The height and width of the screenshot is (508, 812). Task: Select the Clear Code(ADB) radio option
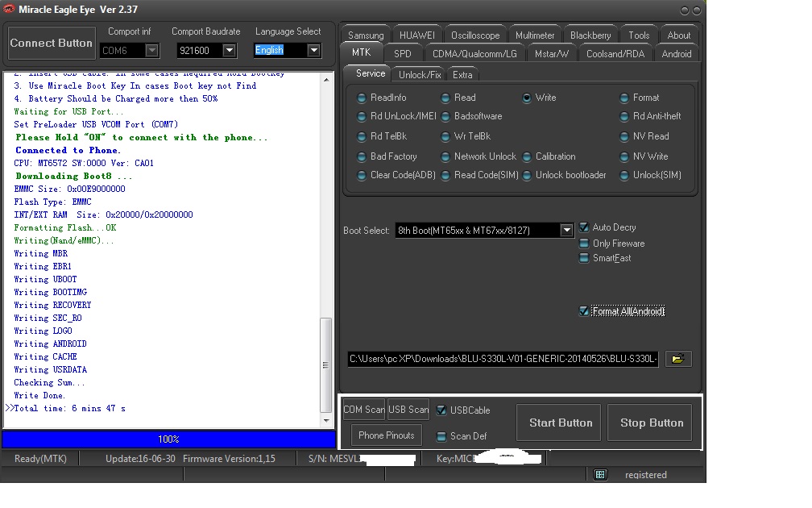tap(362, 176)
